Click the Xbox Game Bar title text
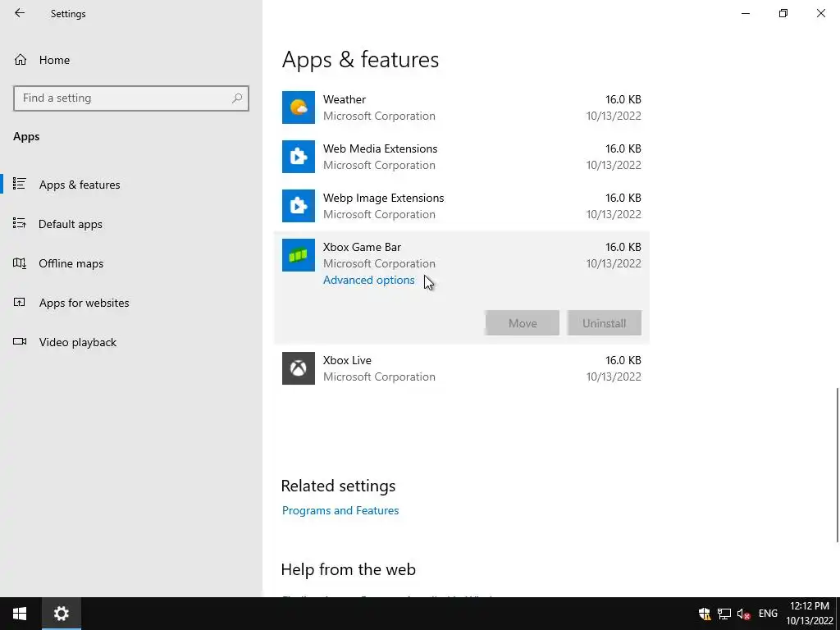Viewport: 840px width, 630px height. point(362,248)
